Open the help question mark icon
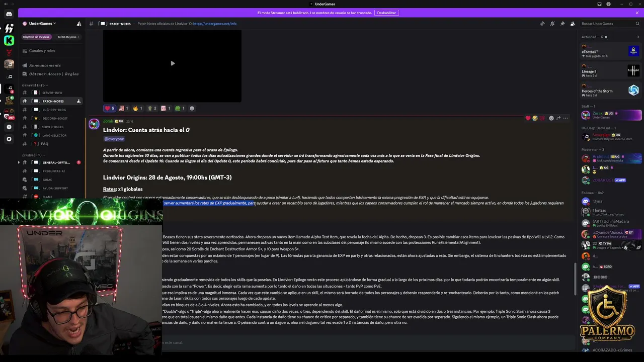 point(609,4)
